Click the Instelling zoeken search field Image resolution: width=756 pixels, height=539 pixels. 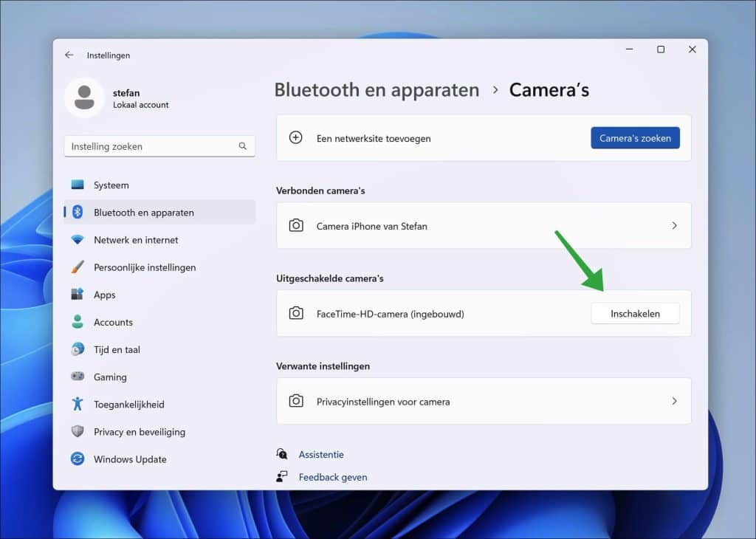[159, 146]
